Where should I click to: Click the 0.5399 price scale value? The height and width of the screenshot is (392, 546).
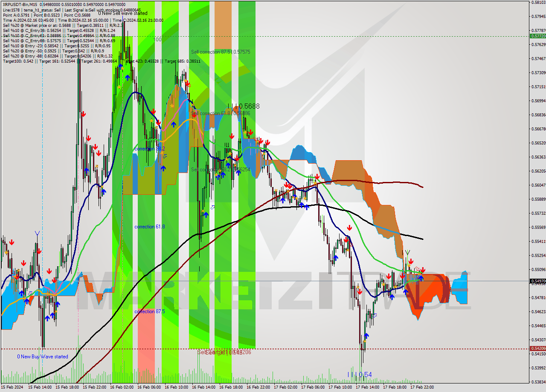(x=539, y=368)
